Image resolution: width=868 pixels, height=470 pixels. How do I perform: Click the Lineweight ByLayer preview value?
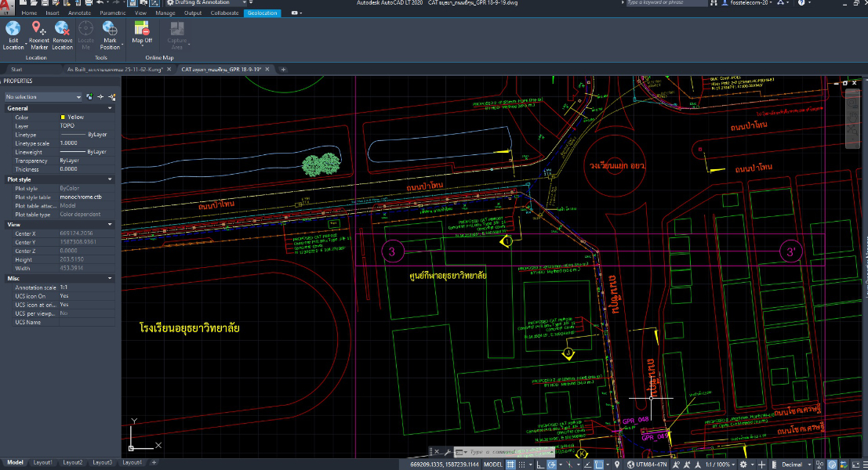point(84,152)
